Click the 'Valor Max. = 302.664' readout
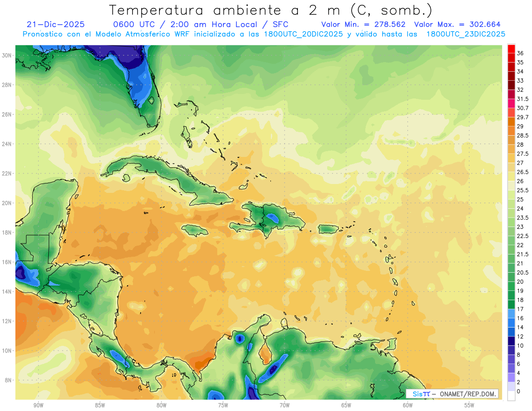Image resolution: width=532 pixels, height=411 pixels. click(x=457, y=24)
